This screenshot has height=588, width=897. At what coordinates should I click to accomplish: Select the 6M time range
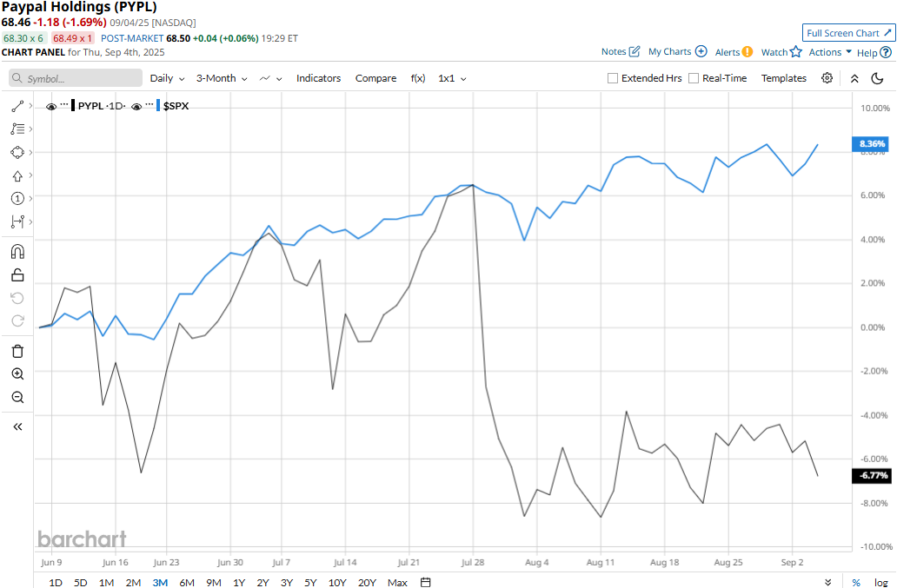coord(187,582)
